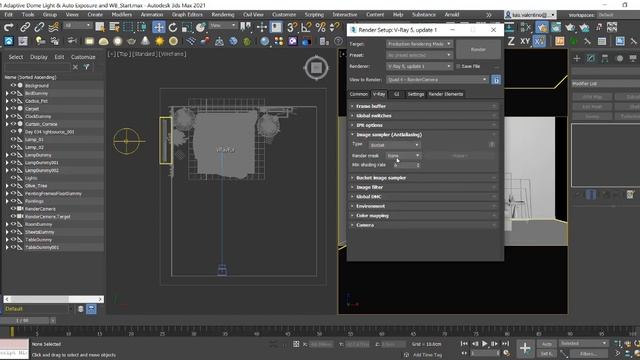Image resolution: width=640 pixels, height=360 pixels.
Task: Open scene explorer Display menu
Action: (x=39, y=57)
